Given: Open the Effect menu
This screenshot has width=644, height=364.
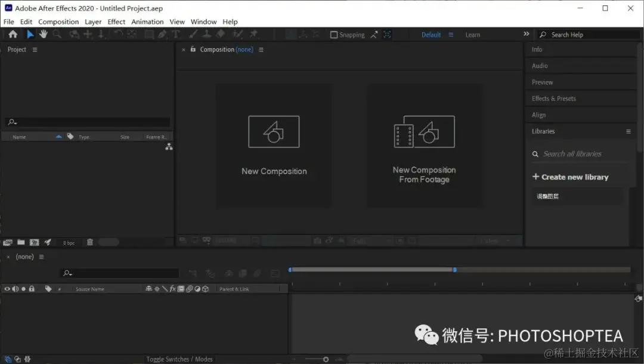Looking at the screenshot, I should click(x=116, y=21).
